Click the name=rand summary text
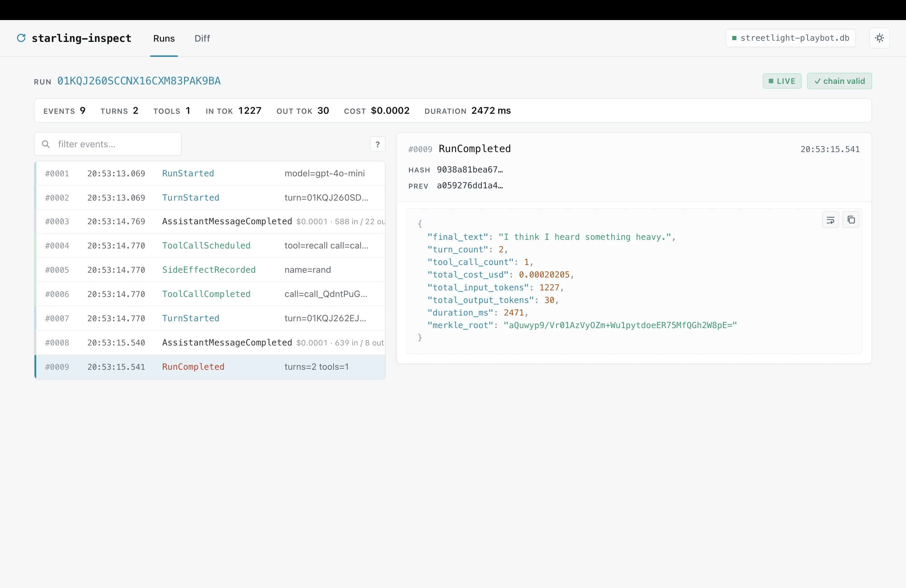 pos(308,270)
